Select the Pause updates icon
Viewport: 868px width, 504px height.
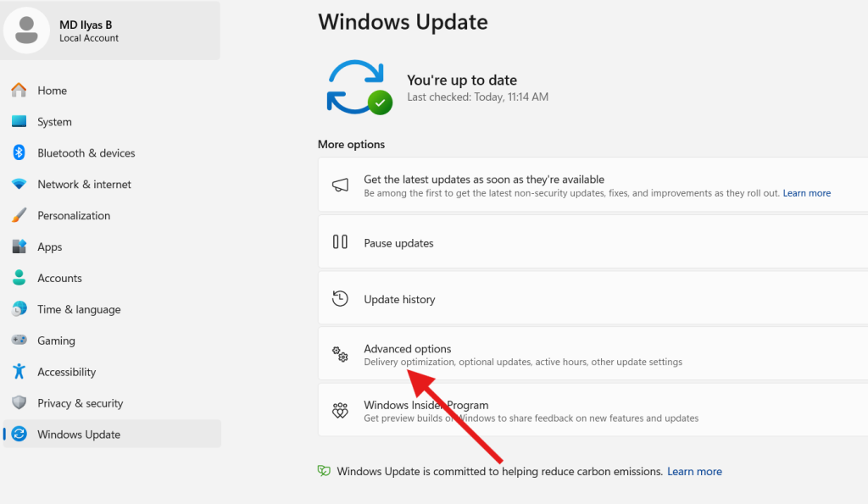coord(340,241)
